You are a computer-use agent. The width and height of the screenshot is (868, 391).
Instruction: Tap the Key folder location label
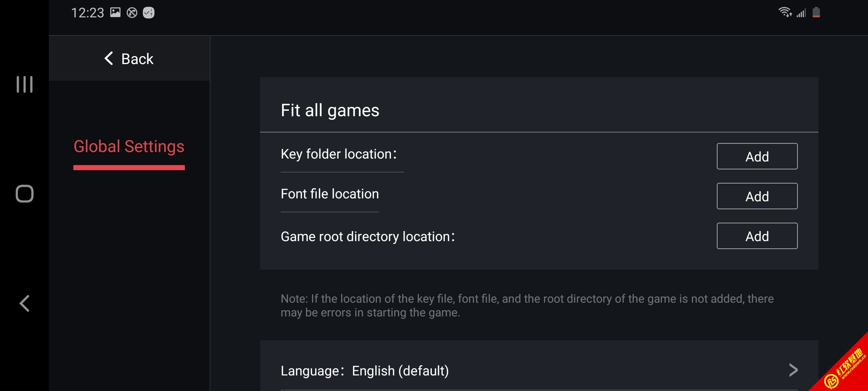click(x=339, y=154)
